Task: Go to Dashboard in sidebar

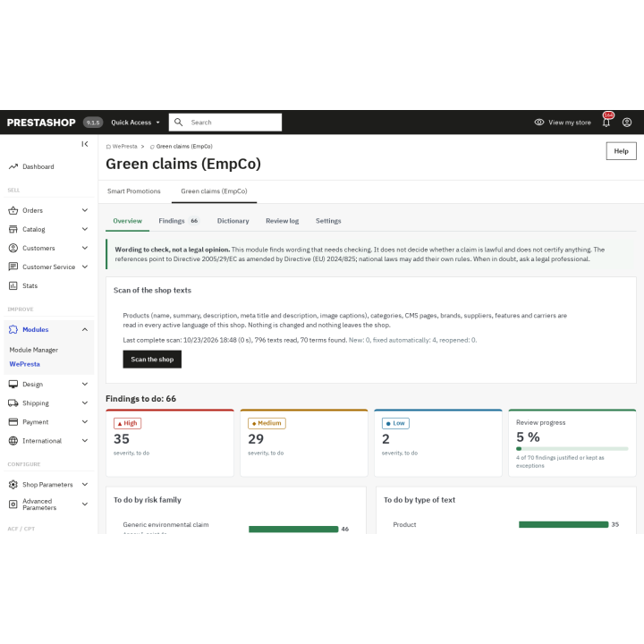Action: [x=38, y=166]
